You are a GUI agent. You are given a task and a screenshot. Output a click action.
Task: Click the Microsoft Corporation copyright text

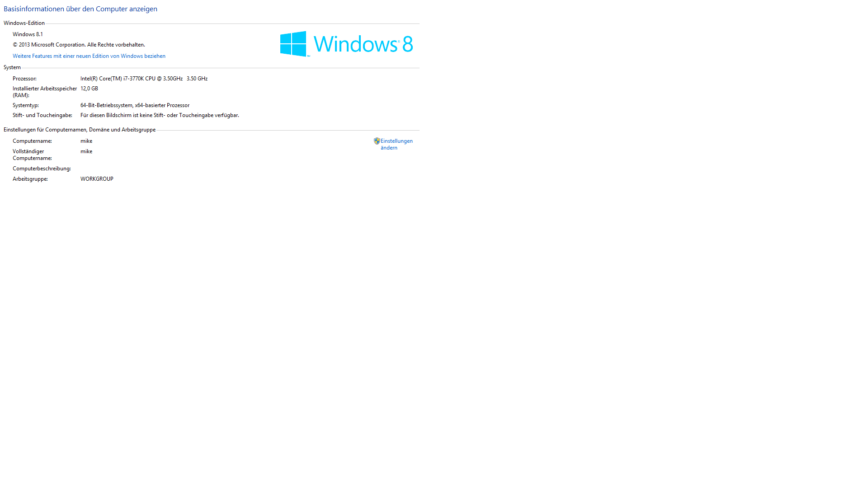[x=79, y=45]
